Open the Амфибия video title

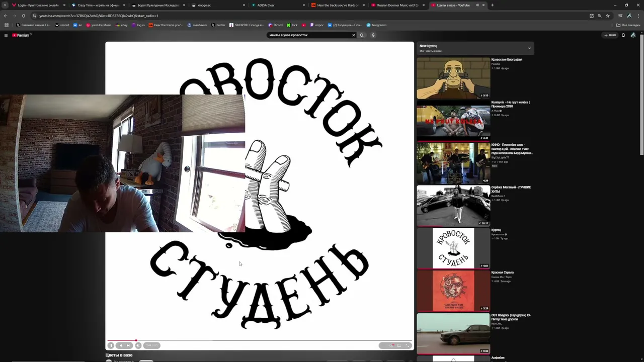[498, 358]
